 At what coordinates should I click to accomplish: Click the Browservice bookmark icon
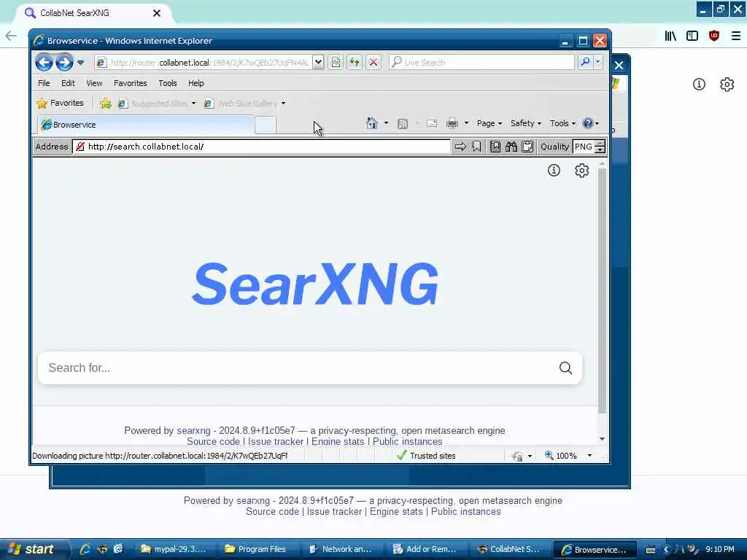click(476, 147)
